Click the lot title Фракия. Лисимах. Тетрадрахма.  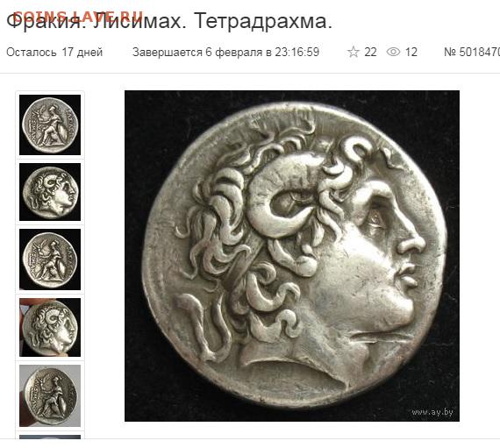tap(169, 21)
